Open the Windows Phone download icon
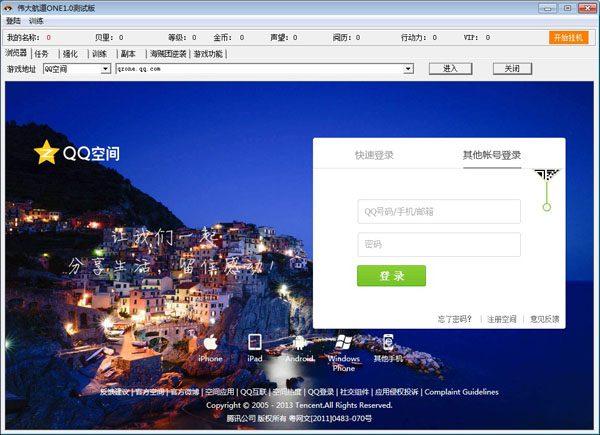 tap(343, 342)
